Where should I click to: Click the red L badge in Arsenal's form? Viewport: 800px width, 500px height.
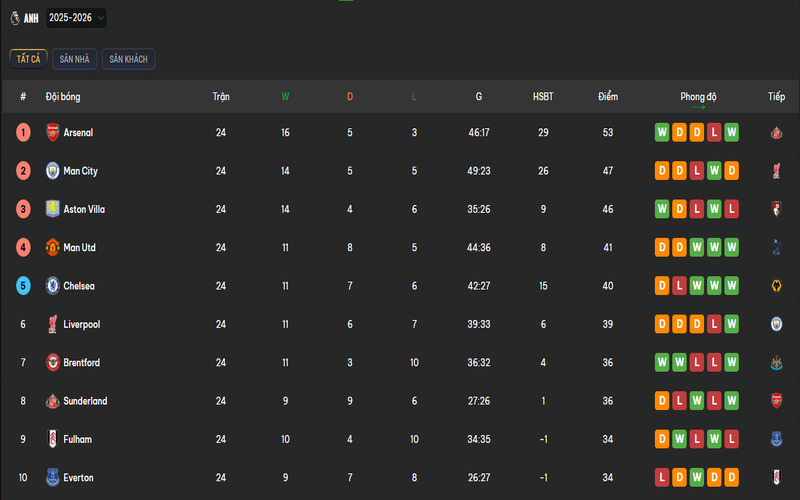[714, 132]
